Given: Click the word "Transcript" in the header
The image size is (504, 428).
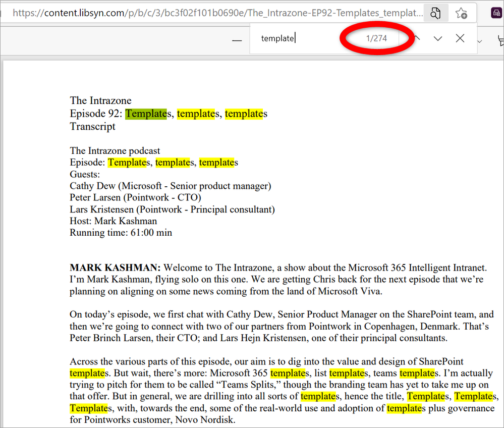Looking at the screenshot, I should click(92, 126).
